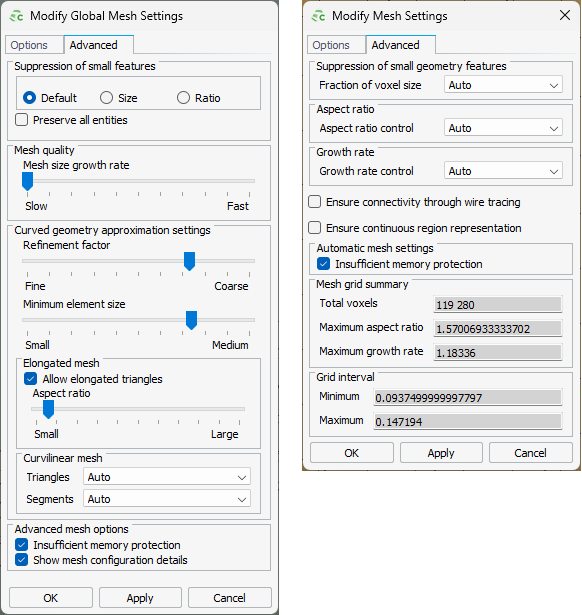
Task: Close the Modify Mesh Settings dialog
Action: pyautogui.click(x=565, y=15)
